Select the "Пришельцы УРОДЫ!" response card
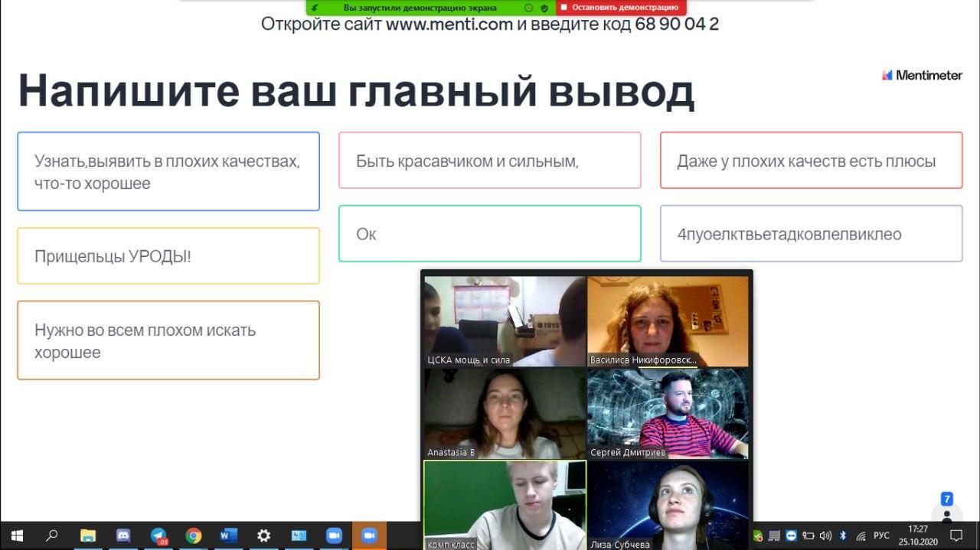This screenshot has height=550, width=980. tap(168, 255)
